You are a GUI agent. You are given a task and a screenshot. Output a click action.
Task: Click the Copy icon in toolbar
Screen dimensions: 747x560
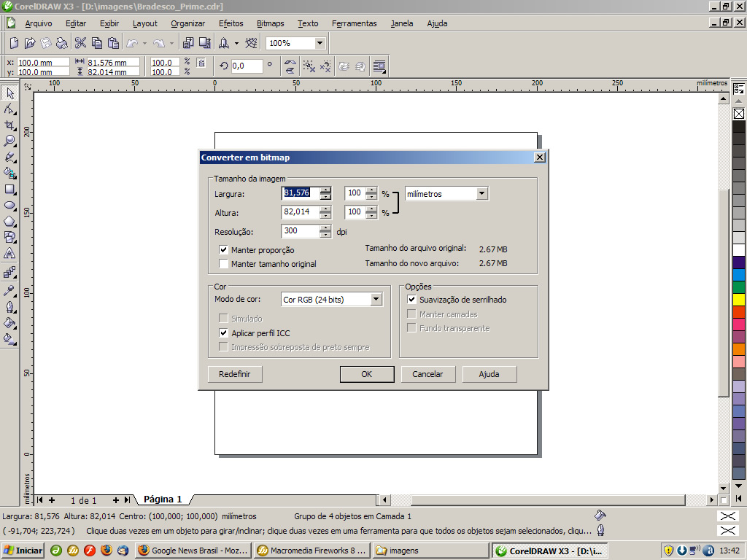tap(97, 43)
